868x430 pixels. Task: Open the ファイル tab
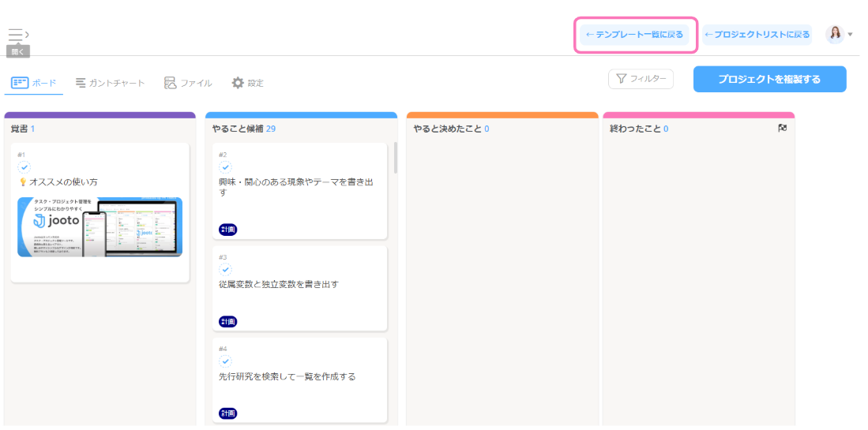point(188,83)
